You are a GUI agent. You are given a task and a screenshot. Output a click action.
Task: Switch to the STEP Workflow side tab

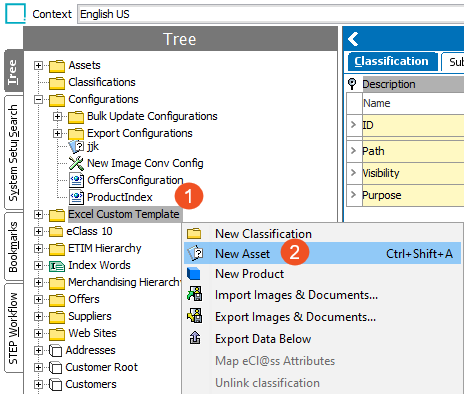pos(14,328)
